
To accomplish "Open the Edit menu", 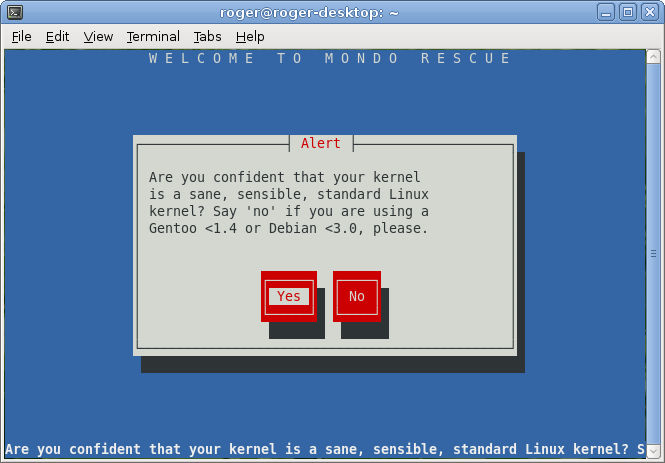I will (x=57, y=37).
